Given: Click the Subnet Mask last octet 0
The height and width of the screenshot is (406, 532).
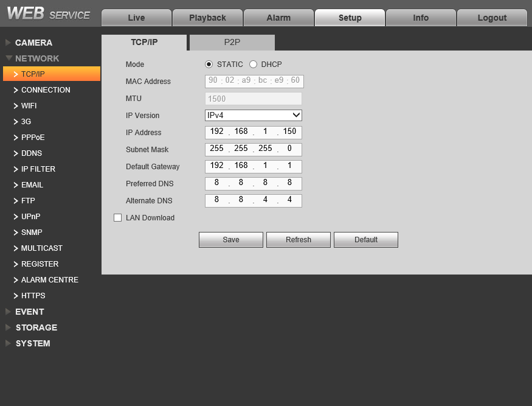Looking at the screenshot, I should click(289, 149).
